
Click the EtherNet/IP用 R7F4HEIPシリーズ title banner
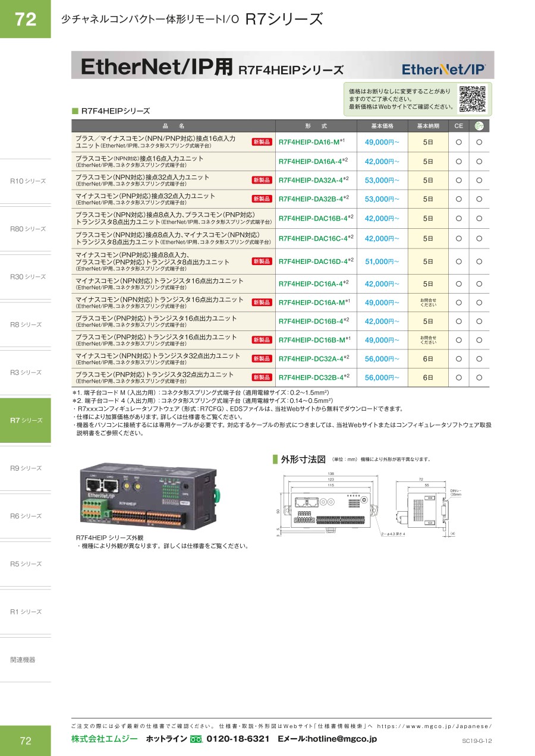pos(282,65)
